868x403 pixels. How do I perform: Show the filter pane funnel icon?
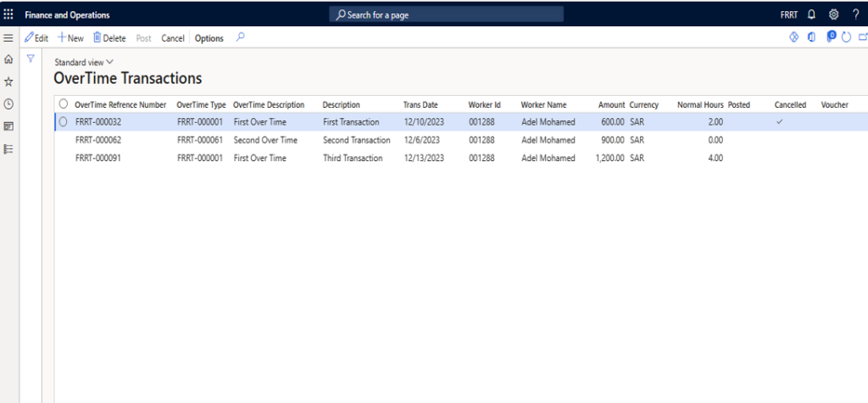[31, 59]
